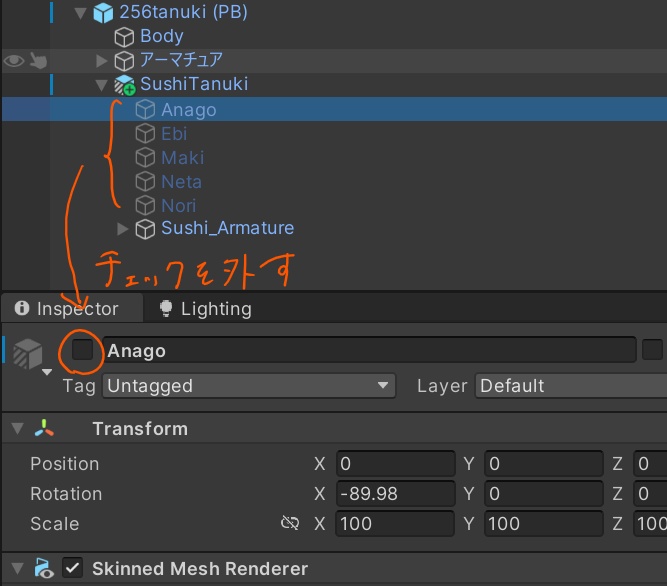The image size is (667, 586).
Task: Uncheck the Skinned Mesh Renderer enabled checkbox
Action: coord(72,569)
